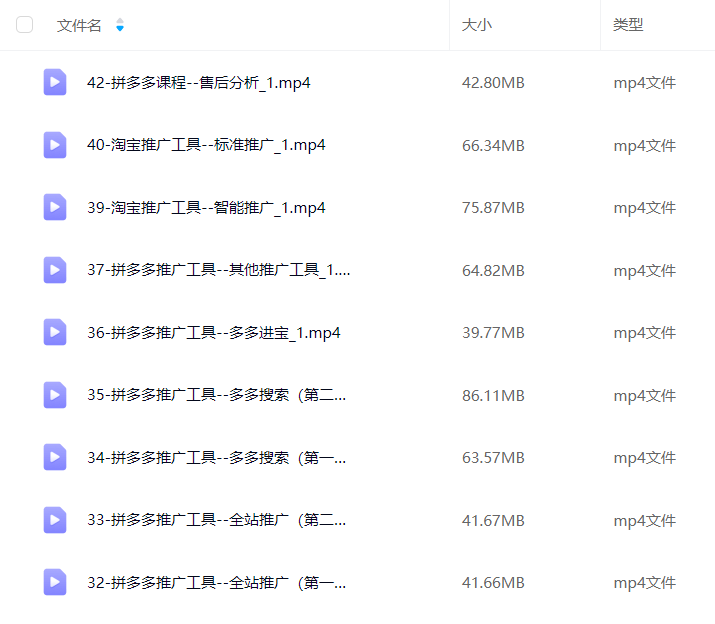Click mp4文件 type in the 39.77MB row
Screen dimensions: 715x624
pos(644,333)
